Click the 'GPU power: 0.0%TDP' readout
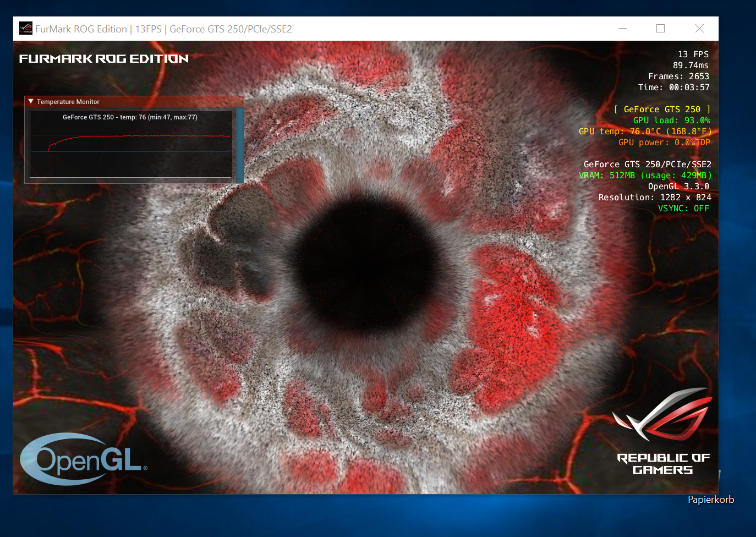Screen dimensions: 756x537 point(664,143)
